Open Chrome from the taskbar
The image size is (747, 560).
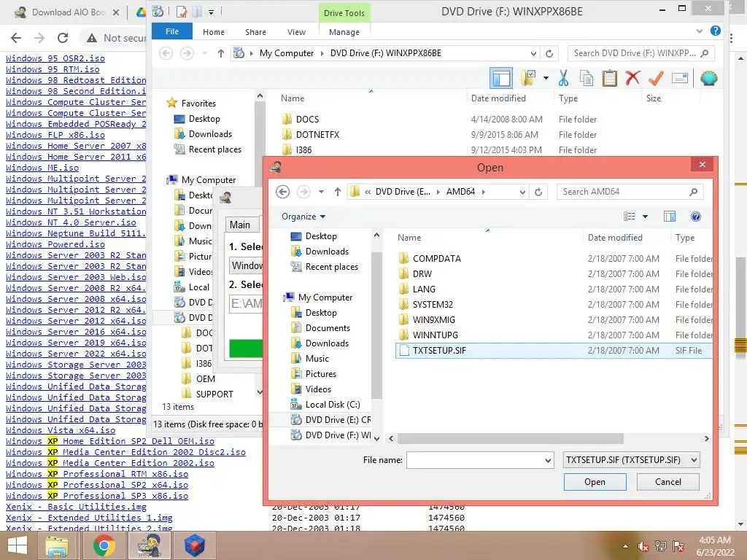click(104, 545)
